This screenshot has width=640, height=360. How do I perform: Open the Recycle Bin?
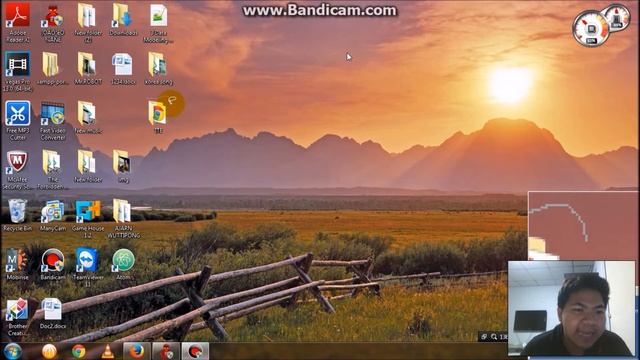tap(18, 215)
